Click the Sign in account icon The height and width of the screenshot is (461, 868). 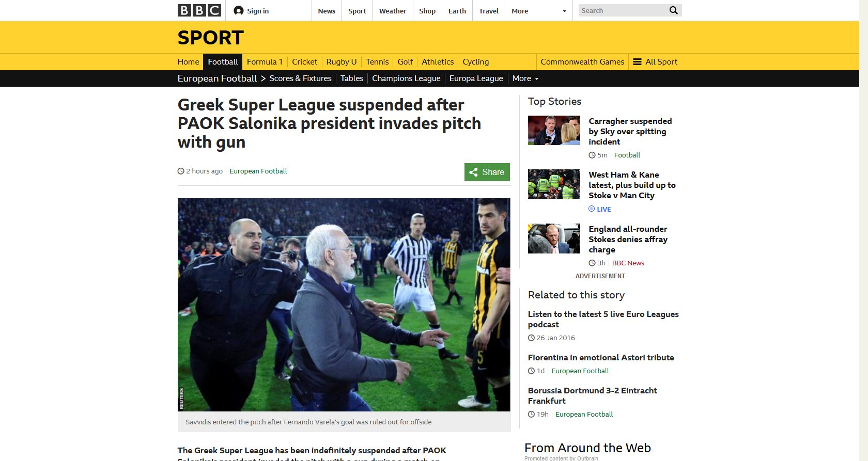(x=238, y=10)
